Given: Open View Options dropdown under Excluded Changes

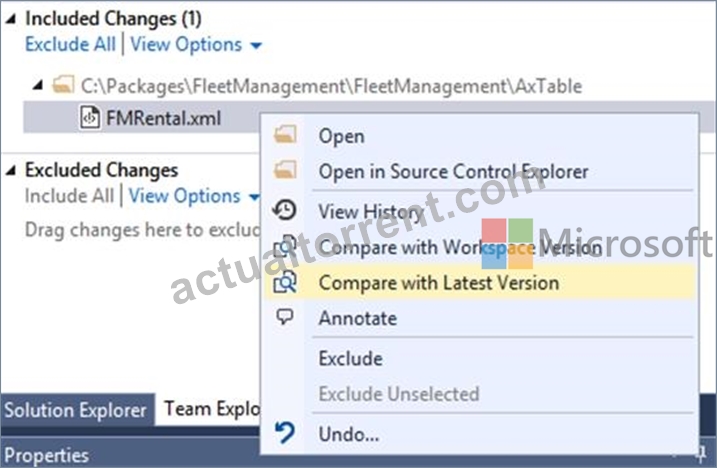Looking at the screenshot, I should (194, 196).
